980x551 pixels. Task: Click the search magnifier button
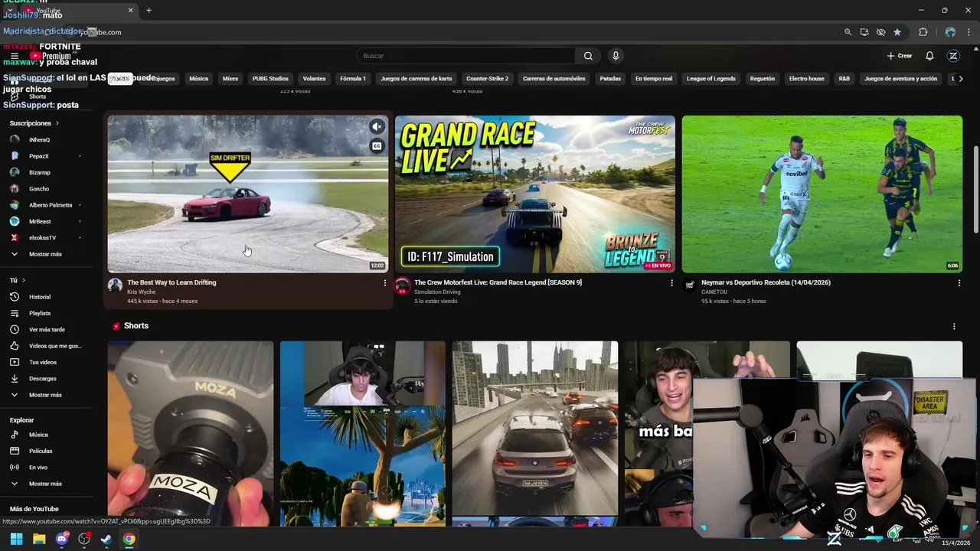click(588, 56)
